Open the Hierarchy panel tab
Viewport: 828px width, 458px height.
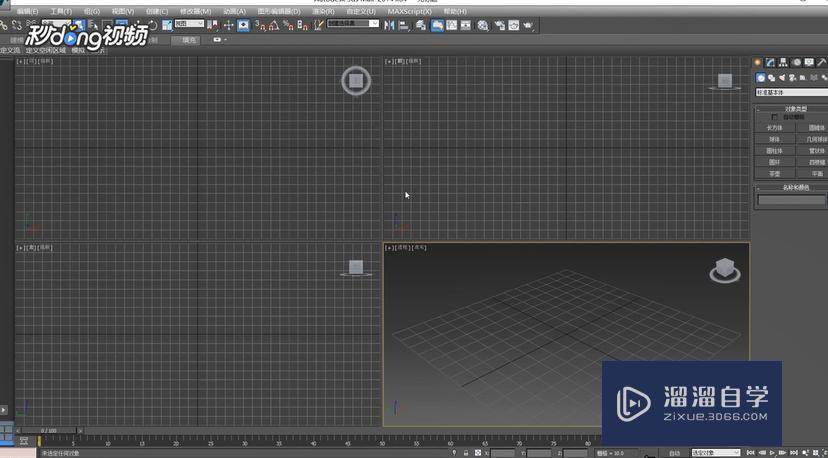coord(783,63)
